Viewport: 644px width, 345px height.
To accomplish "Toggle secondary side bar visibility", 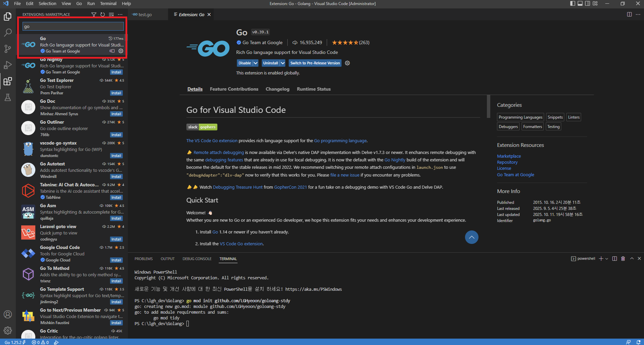I will pos(587,3).
